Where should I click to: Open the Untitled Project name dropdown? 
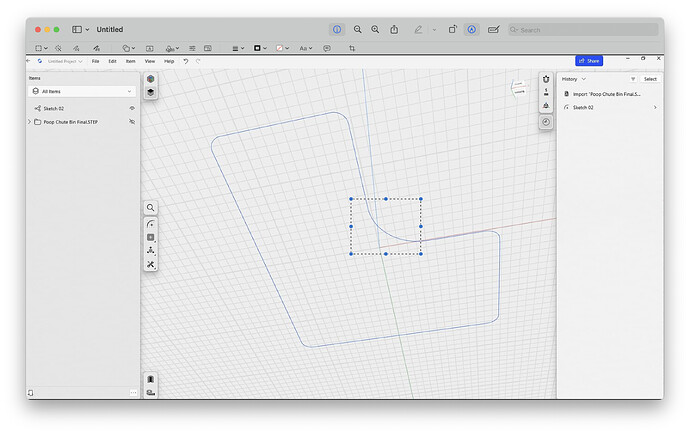(64, 61)
